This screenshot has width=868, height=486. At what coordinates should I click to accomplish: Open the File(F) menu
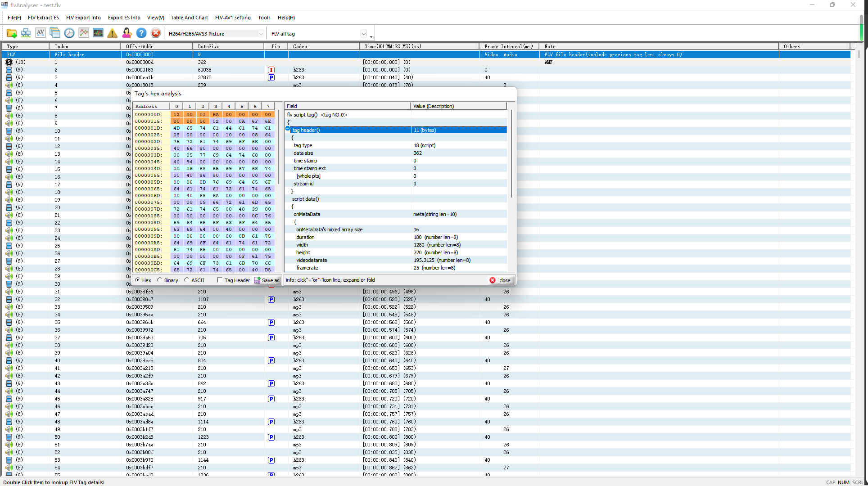(14, 18)
